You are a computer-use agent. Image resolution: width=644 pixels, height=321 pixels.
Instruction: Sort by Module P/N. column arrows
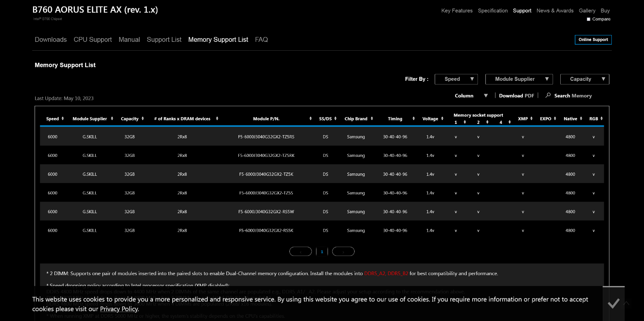(x=310, y=119)
